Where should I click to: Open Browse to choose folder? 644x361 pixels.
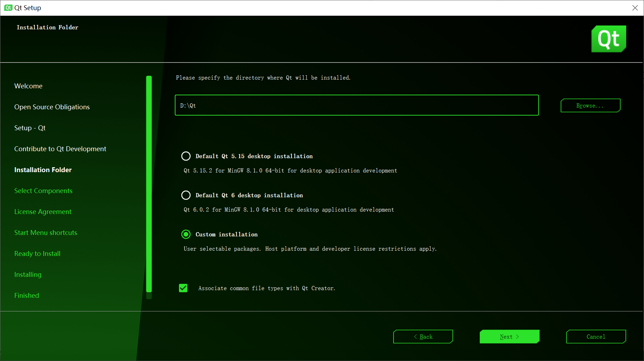590,105
